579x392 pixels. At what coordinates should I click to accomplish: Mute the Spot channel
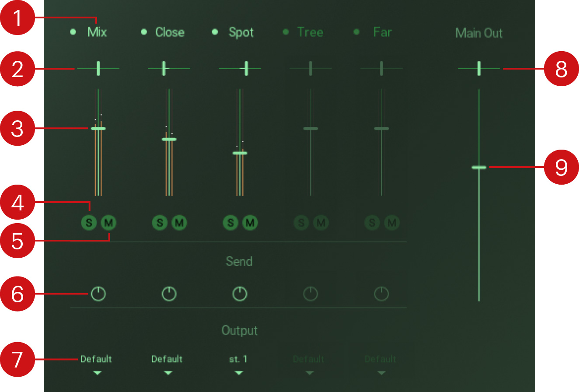point(250,223)
